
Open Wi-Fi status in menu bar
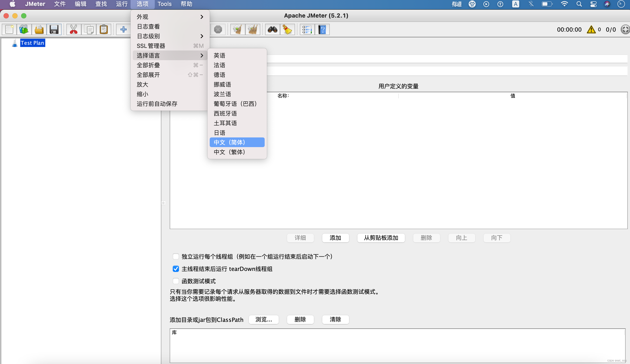[x=564, y=4]
